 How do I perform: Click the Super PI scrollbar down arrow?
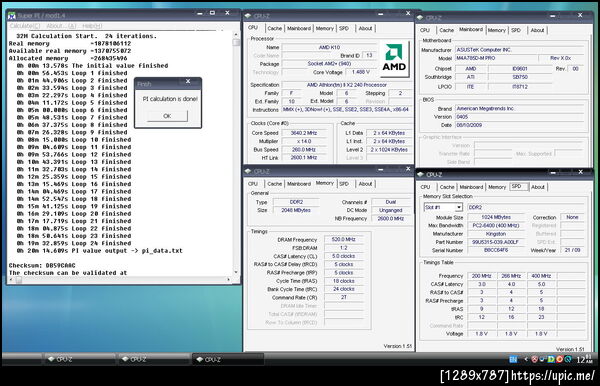236,272
